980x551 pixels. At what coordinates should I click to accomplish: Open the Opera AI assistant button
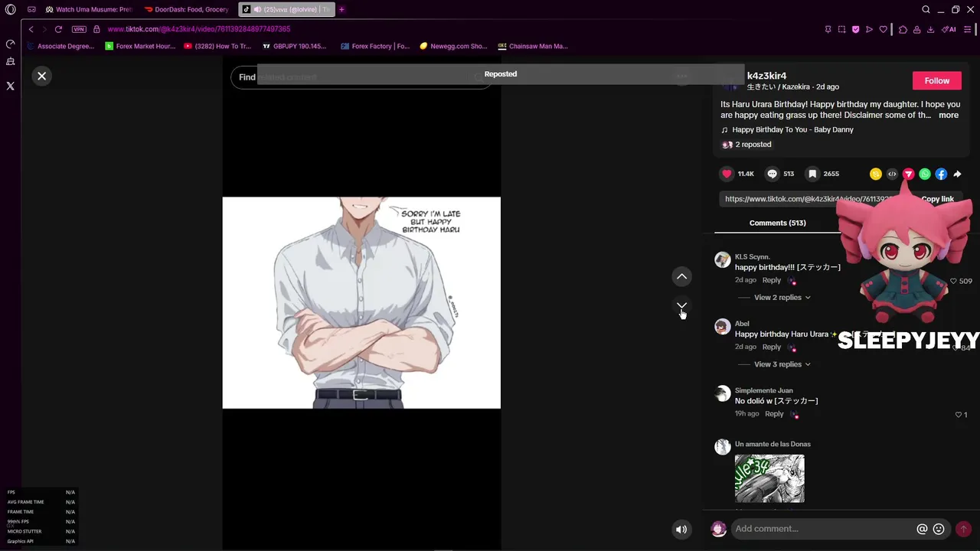point(950,29)
